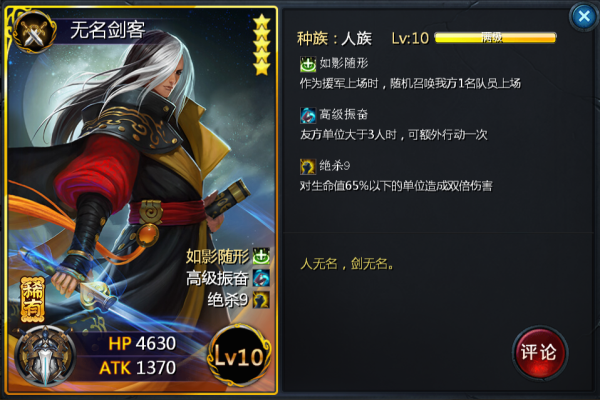Tap the 如影随形 icon on the card
This screenshot has height=400, width=600.
[x=261, y=256]
